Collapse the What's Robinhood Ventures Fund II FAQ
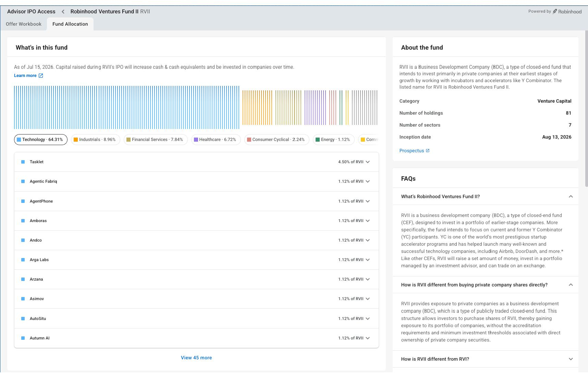The width and height of the screenshot is (588, 373). pos(571,196)
